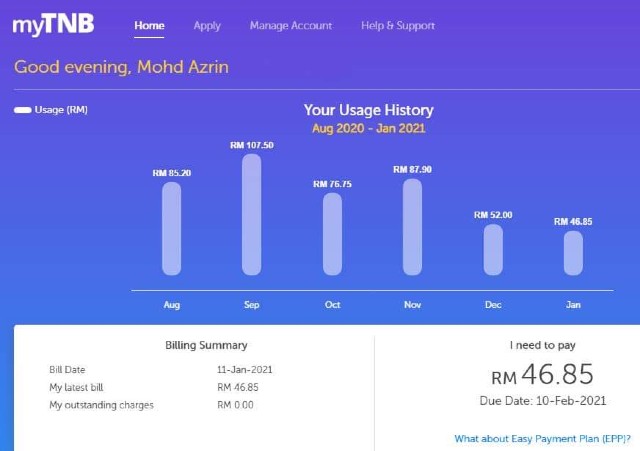This screenshot has height=451, width=640.
Task: Click the Bill Date label
Action: [x=67, y=370]
